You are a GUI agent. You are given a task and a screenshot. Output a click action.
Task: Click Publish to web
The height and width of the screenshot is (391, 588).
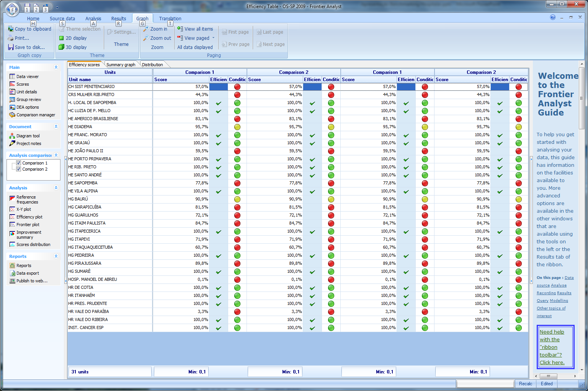(29, 281)
